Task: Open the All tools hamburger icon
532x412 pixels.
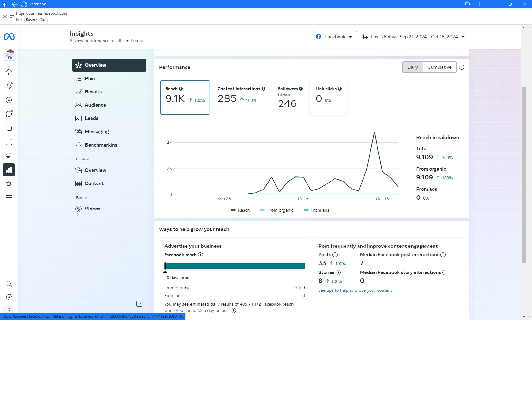Action: point(9,197)
